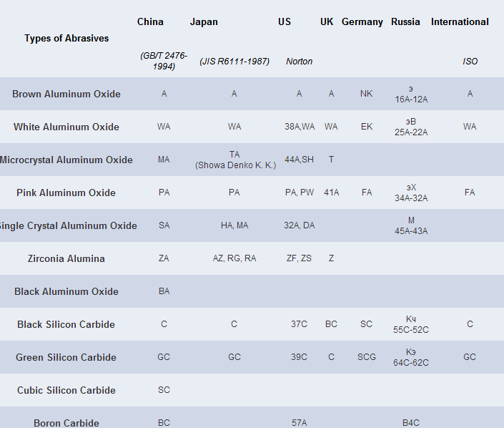The image size is (504, 428).
Task: Click the Microcrystal Aluminum Oxide label
Action: (x=66, y=160)
